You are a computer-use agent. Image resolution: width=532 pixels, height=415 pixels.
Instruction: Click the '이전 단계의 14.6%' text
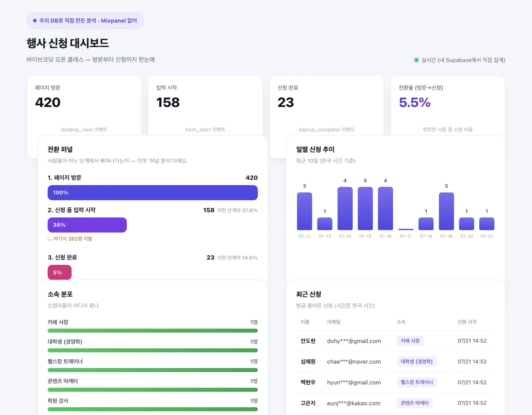(237, 258)
